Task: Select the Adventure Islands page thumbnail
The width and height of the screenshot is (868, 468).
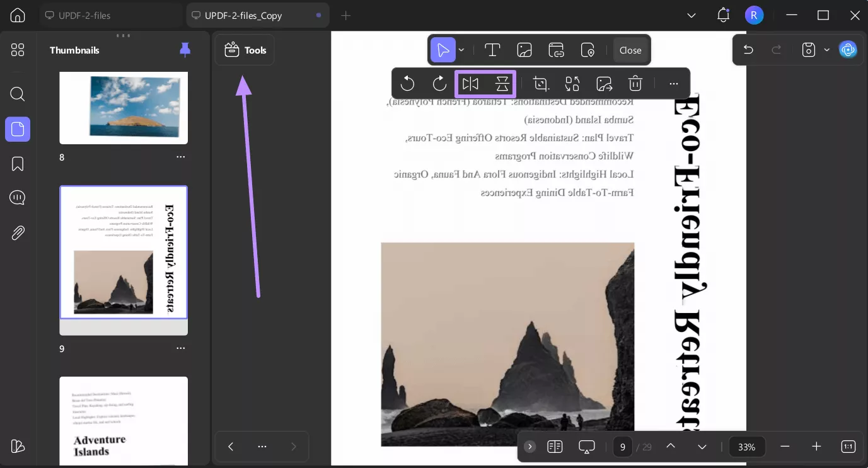Action: pos(124,421)
